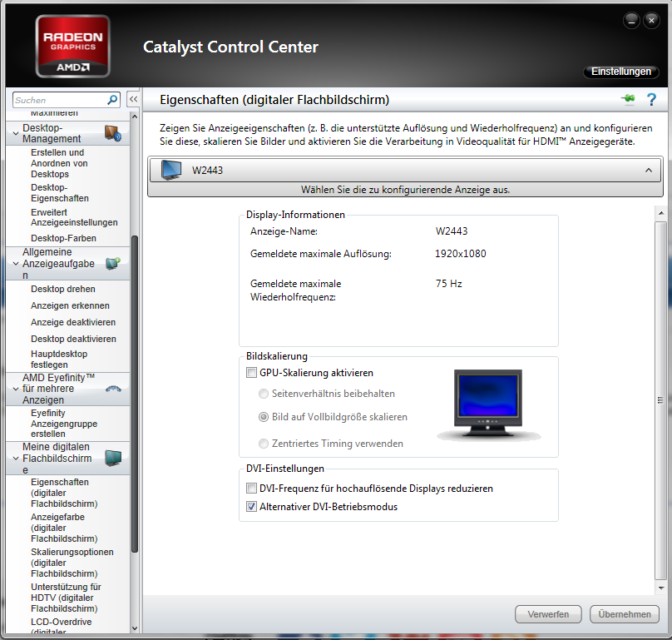Viewport: 672px width, 640px height.
Task: Collapse AMD Eyefinity für mehrere Anzeigen
Action: 16,389
